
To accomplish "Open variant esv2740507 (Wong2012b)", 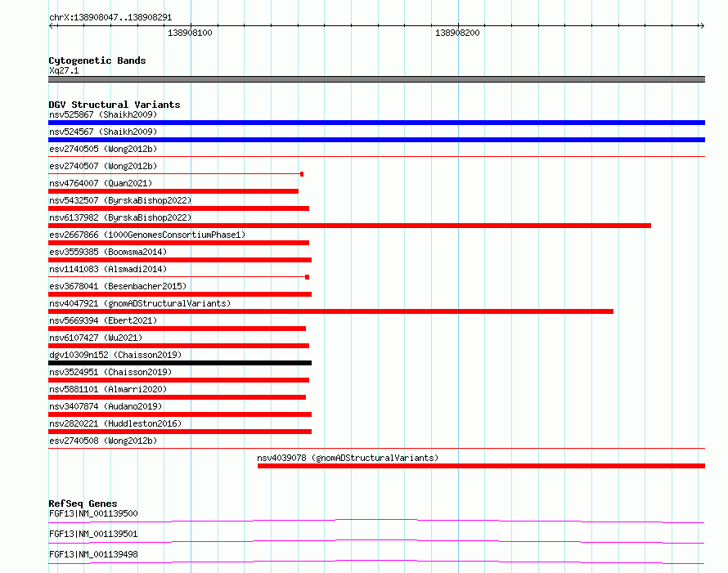I will 103,166.
